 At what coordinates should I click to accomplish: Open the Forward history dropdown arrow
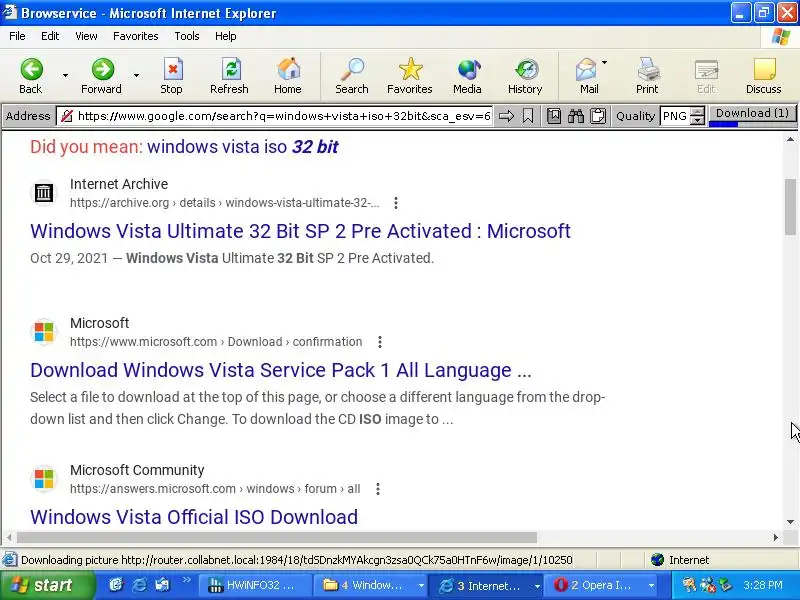(x=136, y=76)
